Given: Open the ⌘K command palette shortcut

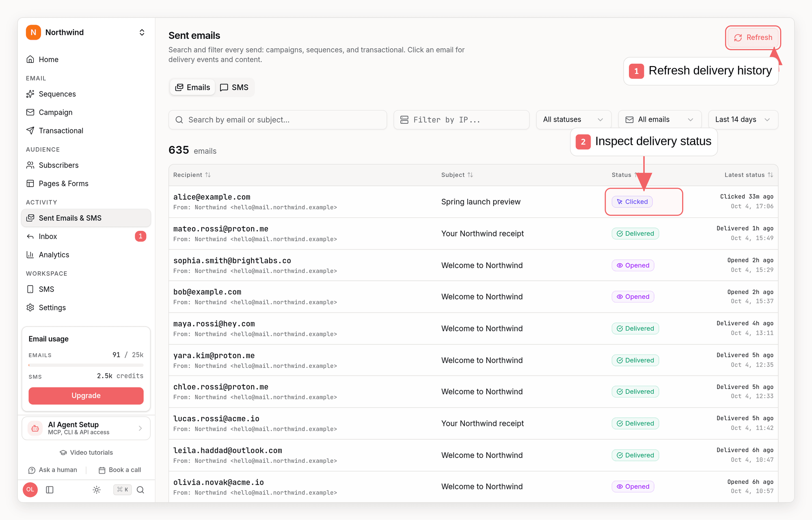Looking at the screenshot, I should 122,490.
